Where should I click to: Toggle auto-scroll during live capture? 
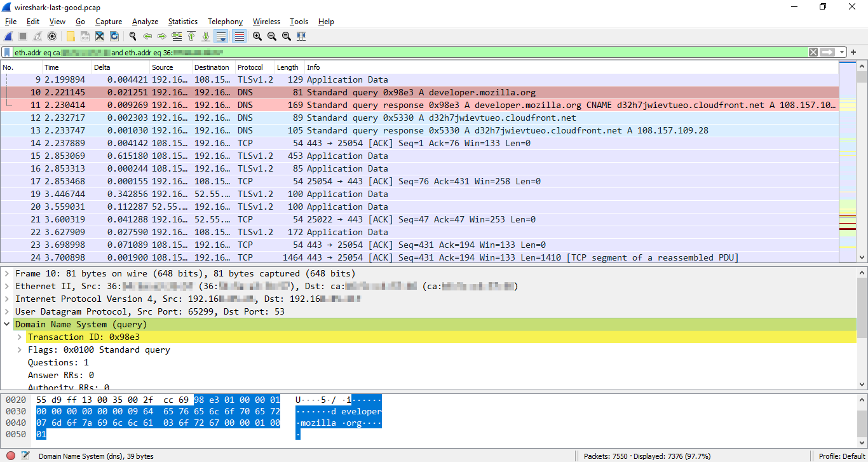[x=221, y=36]
